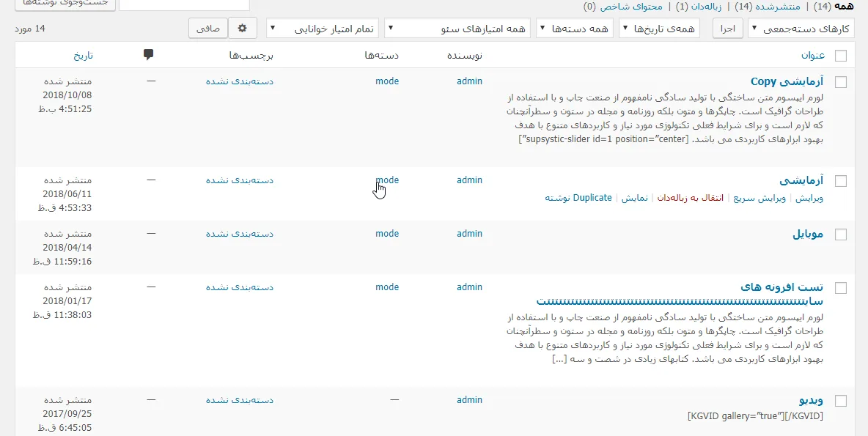
Task: Select the موبایل post checkbox
Action: 840,234
